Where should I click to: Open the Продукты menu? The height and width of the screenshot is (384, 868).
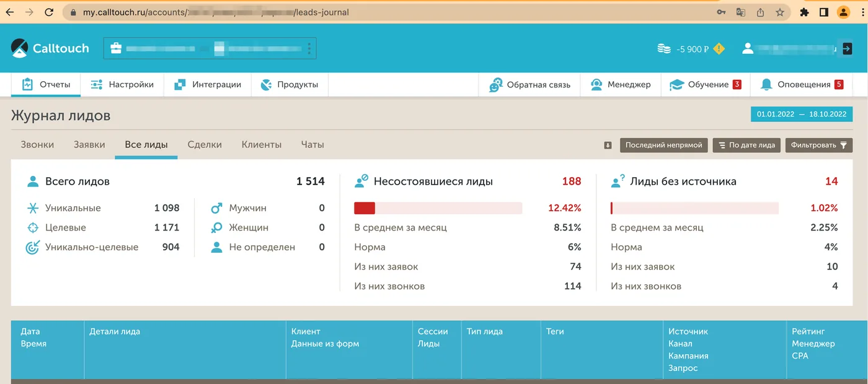click(290, 85)
